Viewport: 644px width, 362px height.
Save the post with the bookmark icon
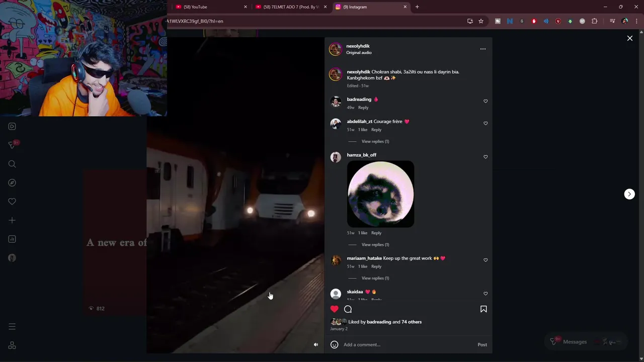coord(484,309)
